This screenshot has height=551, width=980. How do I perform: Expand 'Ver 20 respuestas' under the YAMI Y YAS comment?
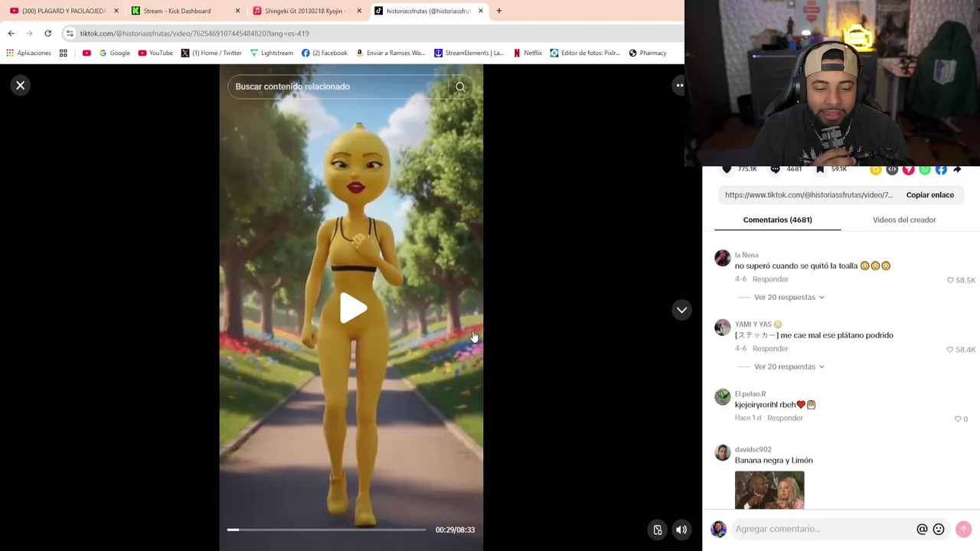pos(789,367)
